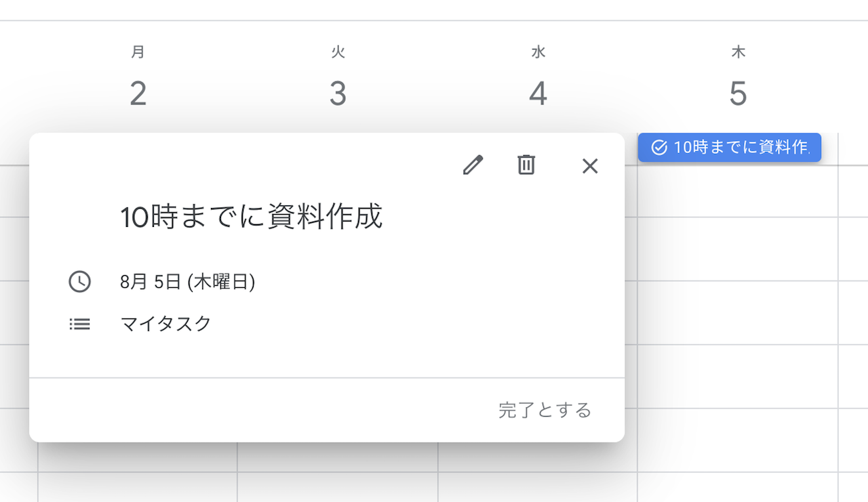Click the 木 weekday label
The image size is (868, 502).
(x=738, y=52)
